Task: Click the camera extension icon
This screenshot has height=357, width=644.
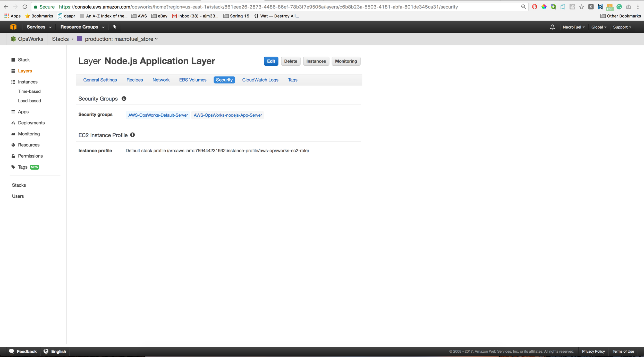Action: coord(629,7)
